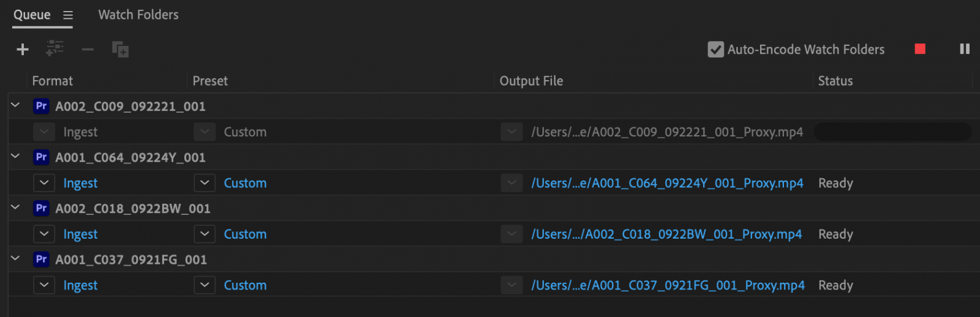This screenshot has width=980, height=317.
Task: Click the progress bar for A002_C009_092221_001
Action: pos(892,132)
